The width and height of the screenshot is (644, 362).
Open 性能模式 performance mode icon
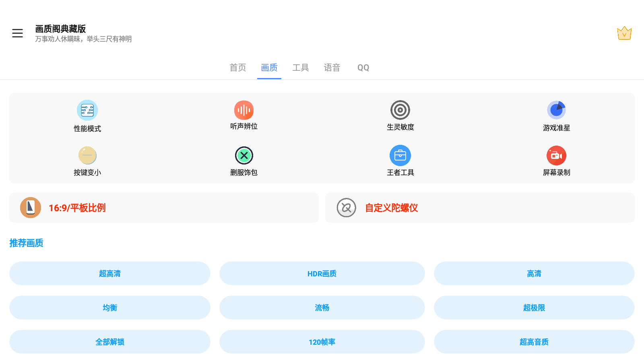coord(87,110)
